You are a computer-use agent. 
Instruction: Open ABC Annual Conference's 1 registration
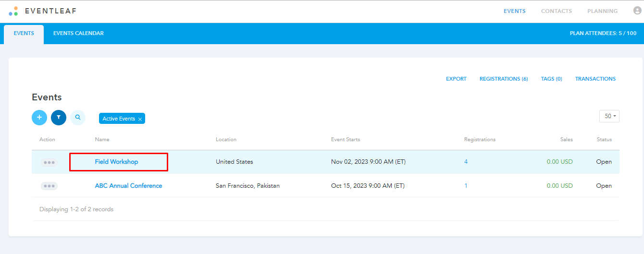(466, 186)
